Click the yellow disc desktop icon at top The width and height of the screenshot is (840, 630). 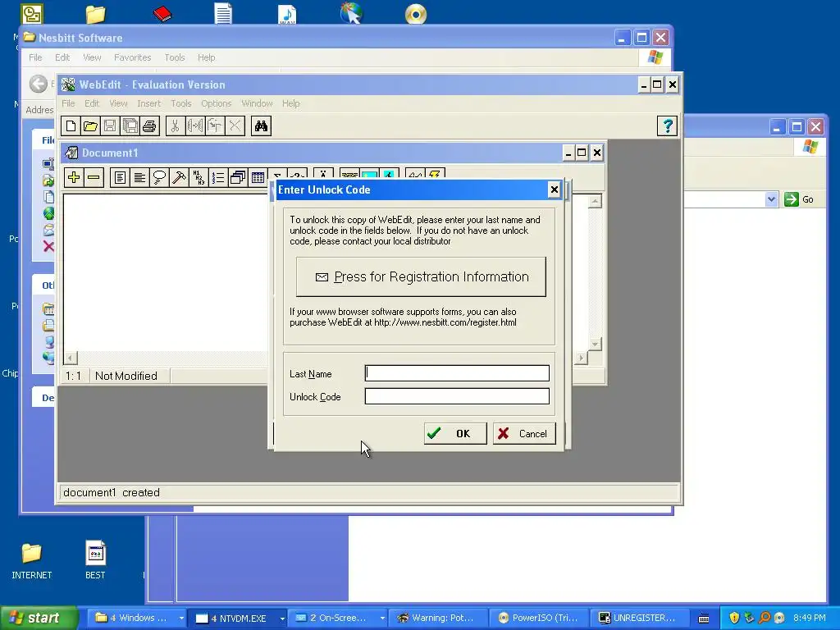tap(416, 14)
